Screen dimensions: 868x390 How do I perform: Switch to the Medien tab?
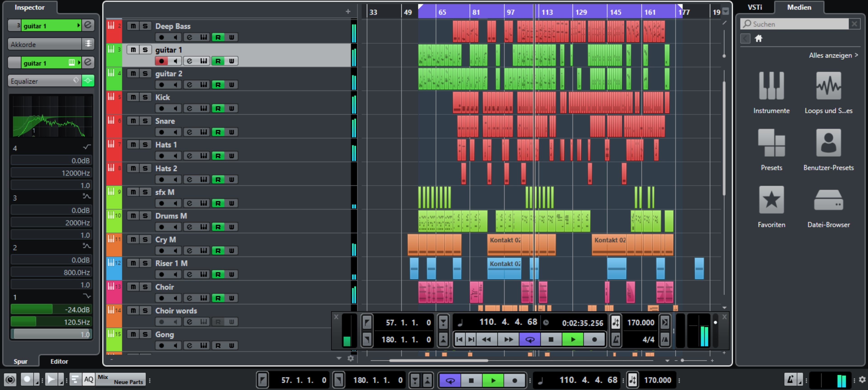799,7
